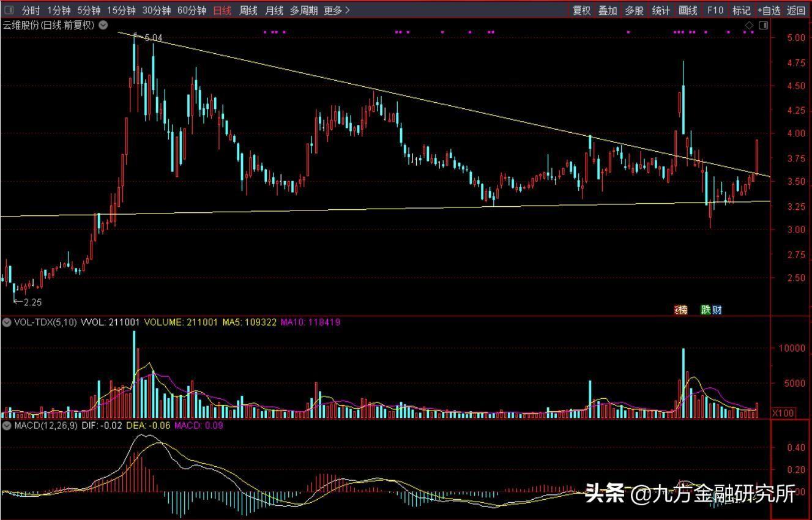
Task: Open F10 company info
Action: 715,10
